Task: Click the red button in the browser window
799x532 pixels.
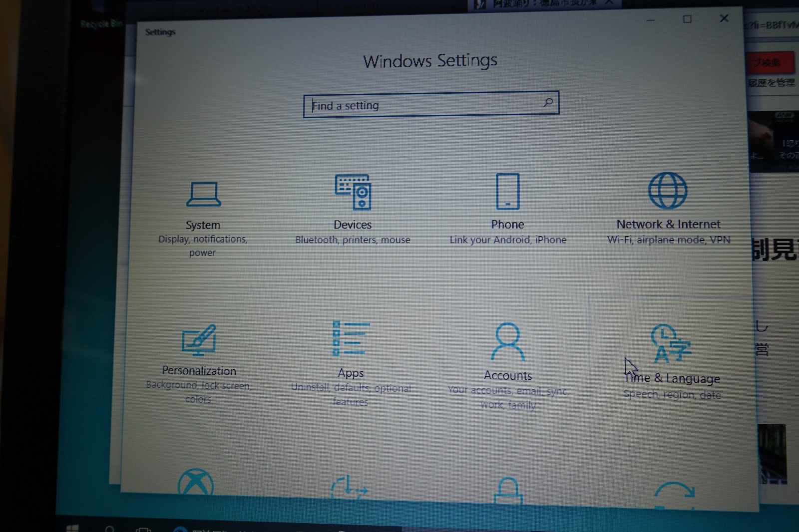Action: (x=770, y=62)
